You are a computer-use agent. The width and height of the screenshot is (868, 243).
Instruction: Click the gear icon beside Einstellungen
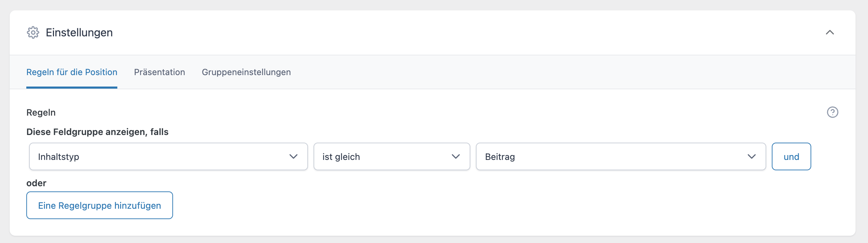click(x=33, y=33)
